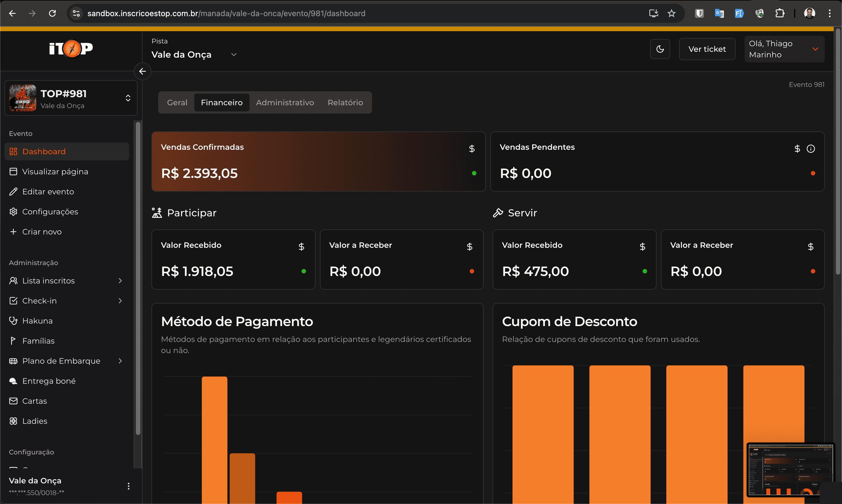Click the TOP#981 event thumbnail image

[23, 98]
